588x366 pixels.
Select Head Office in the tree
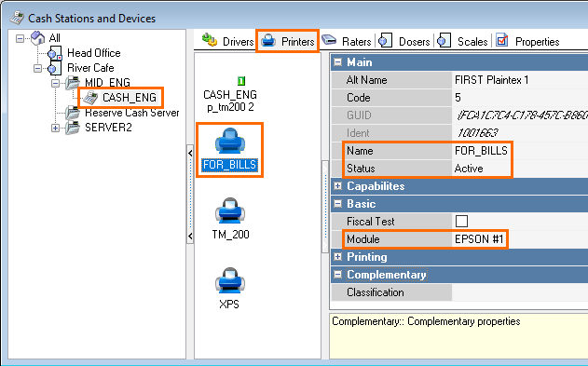click(x=94, y=53)
